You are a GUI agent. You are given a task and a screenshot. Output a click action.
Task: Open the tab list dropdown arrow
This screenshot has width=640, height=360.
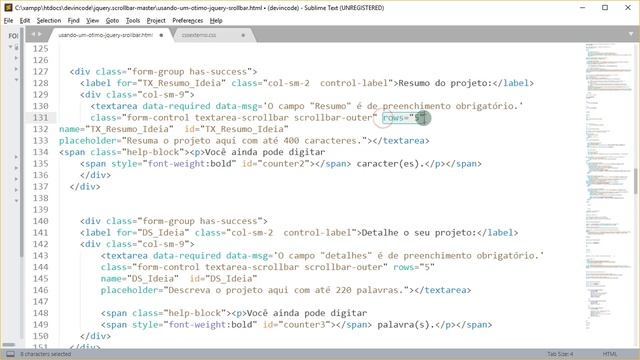(x=631, y=34)
